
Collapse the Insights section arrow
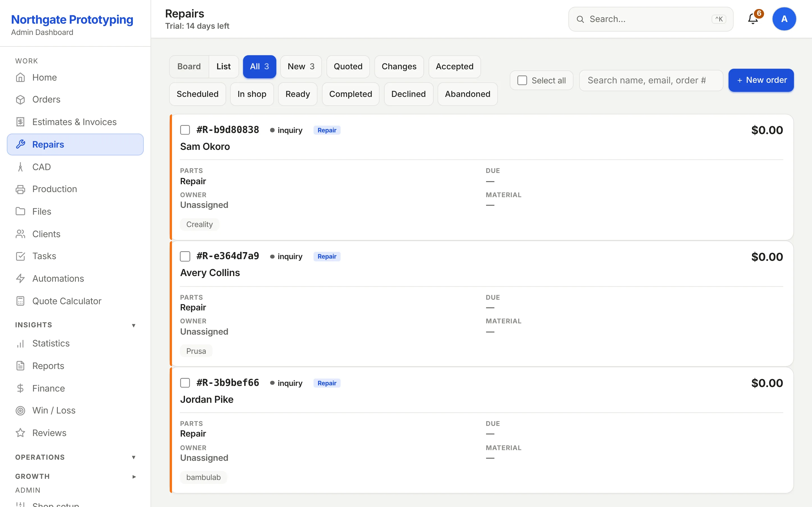pyautogui.click(x=134, y=325)
